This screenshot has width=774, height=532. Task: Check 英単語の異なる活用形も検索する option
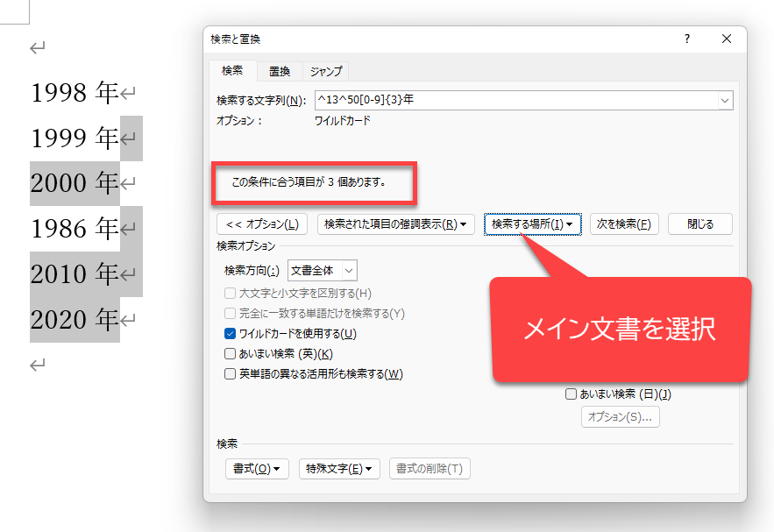click(231, 374)
